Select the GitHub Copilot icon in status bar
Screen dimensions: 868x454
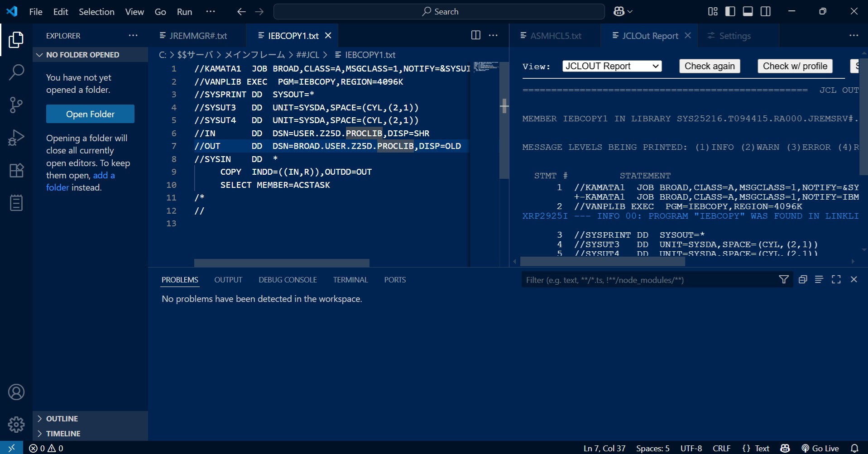[x=785, y=448]
